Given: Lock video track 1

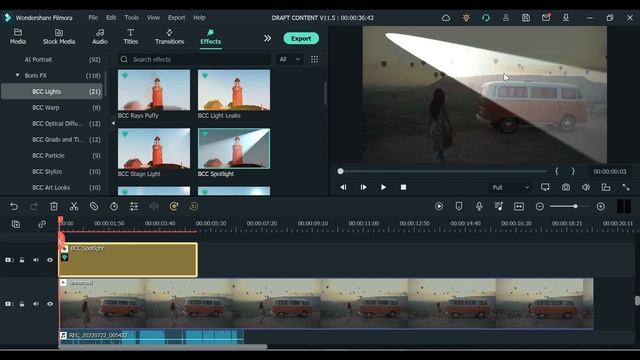Looking at the screenshot, I should point(22,304).
